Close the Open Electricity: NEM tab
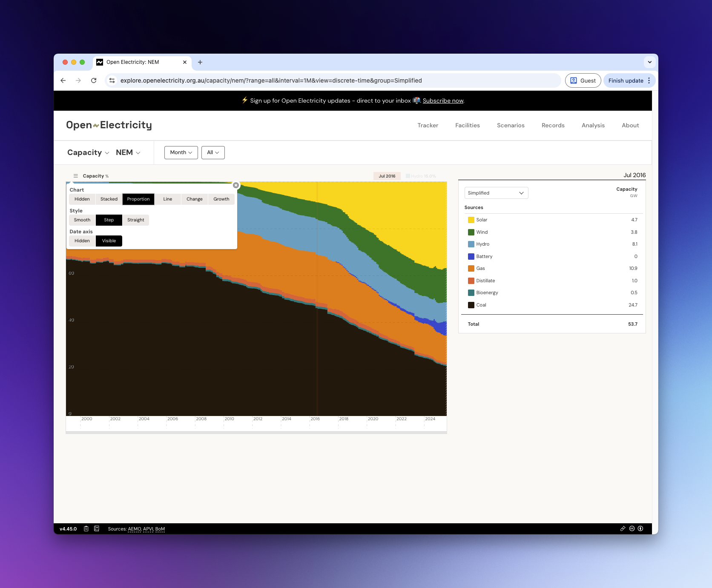The height and width of the screenshot is (588, 712). (185, 62)
